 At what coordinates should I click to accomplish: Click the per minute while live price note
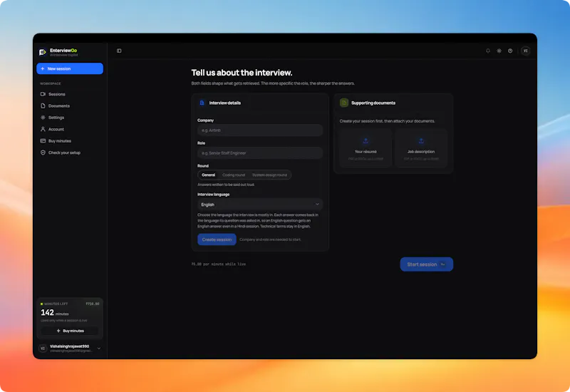coord(219,264)
